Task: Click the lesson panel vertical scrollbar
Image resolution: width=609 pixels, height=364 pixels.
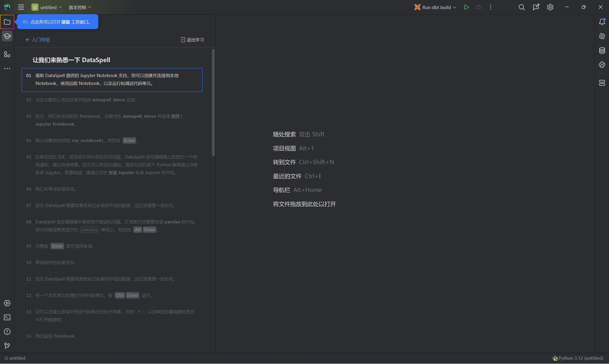Action: point(213,103)
